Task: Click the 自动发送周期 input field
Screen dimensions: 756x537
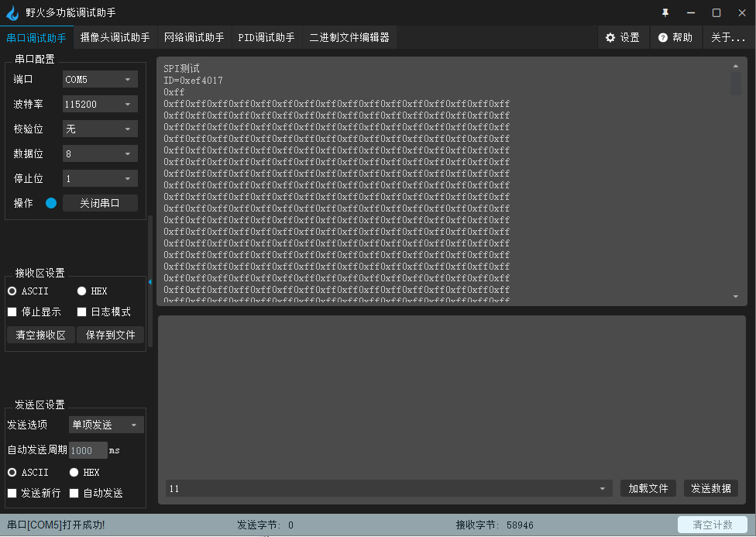Action: pyautogui.click(x=88, y=449)
